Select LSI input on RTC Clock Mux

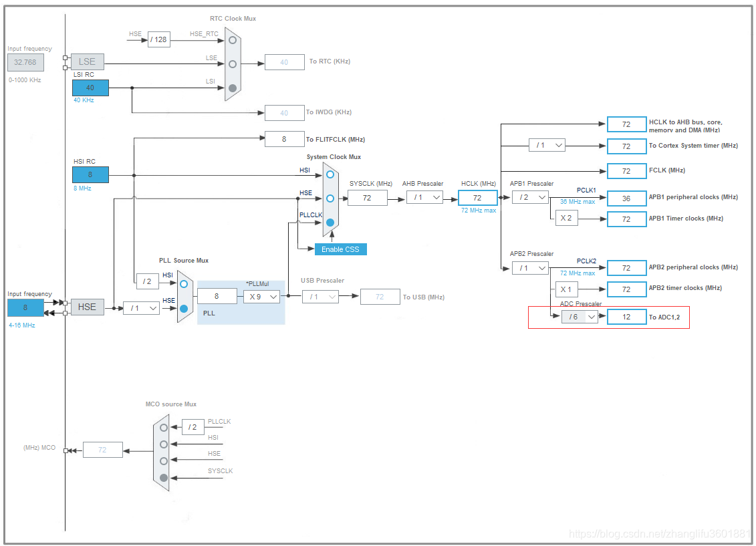coord(233,88)
